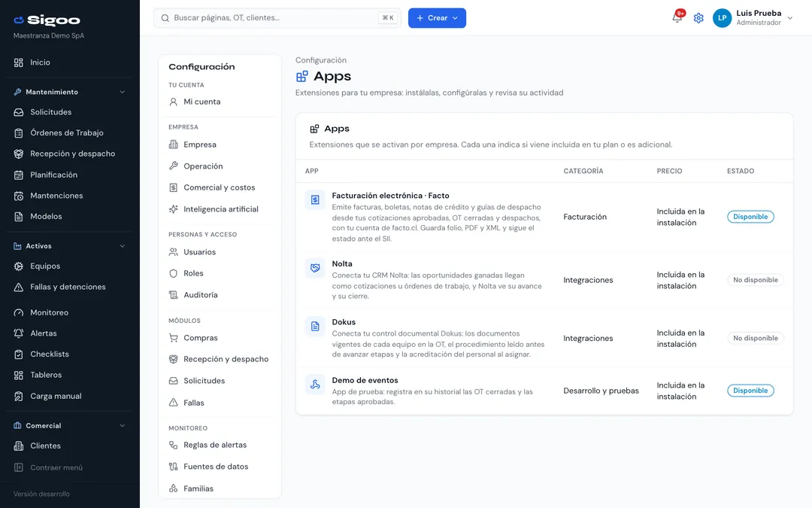Click No disponible badge for Nolta
The height and width of the screenshot is (508, 812).
point(756,280)
